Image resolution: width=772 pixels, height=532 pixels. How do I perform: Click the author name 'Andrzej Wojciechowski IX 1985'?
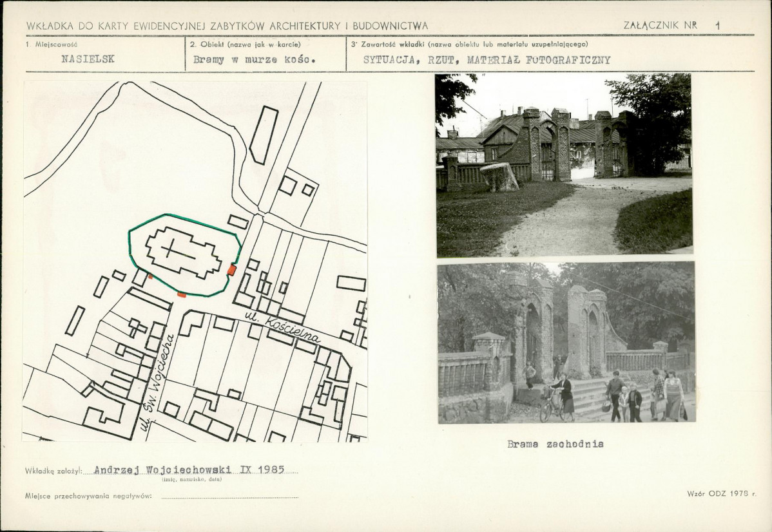[x=189, y=470]
